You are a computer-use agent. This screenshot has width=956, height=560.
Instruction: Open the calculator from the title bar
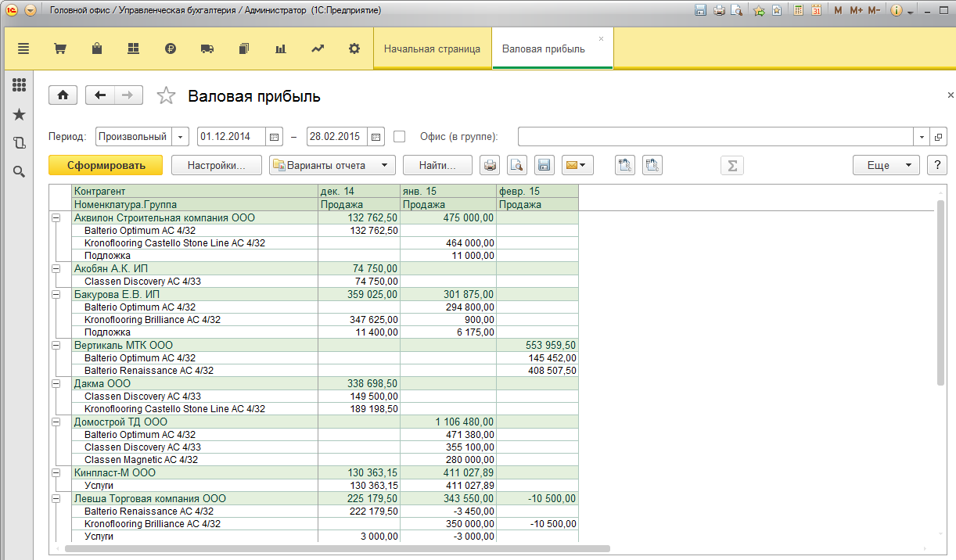tap(798, 11)
